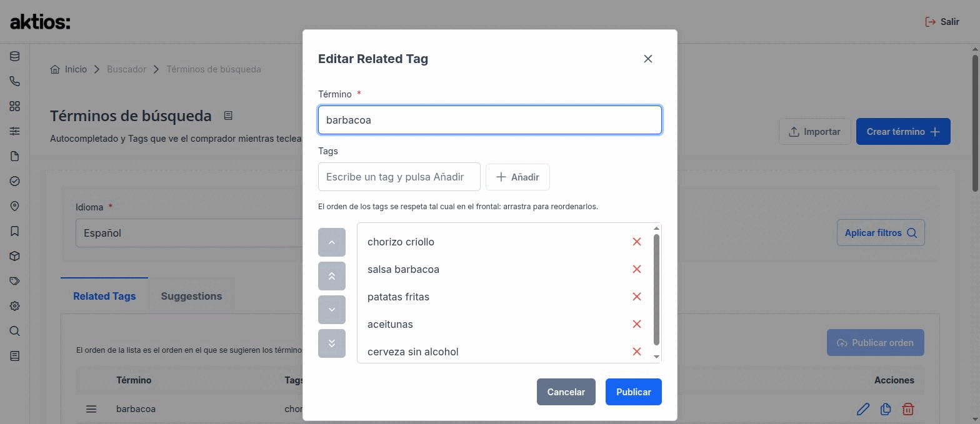
Task: Apply filters with Aplicar filtros button
Action: [x=881, y=233]
